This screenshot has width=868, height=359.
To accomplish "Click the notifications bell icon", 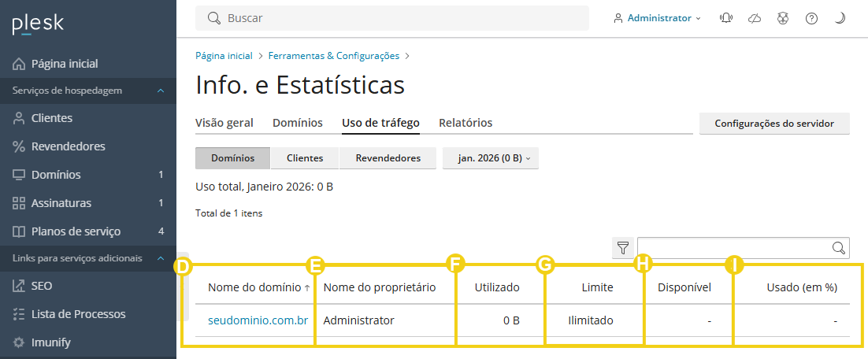I will pos(725,18).
